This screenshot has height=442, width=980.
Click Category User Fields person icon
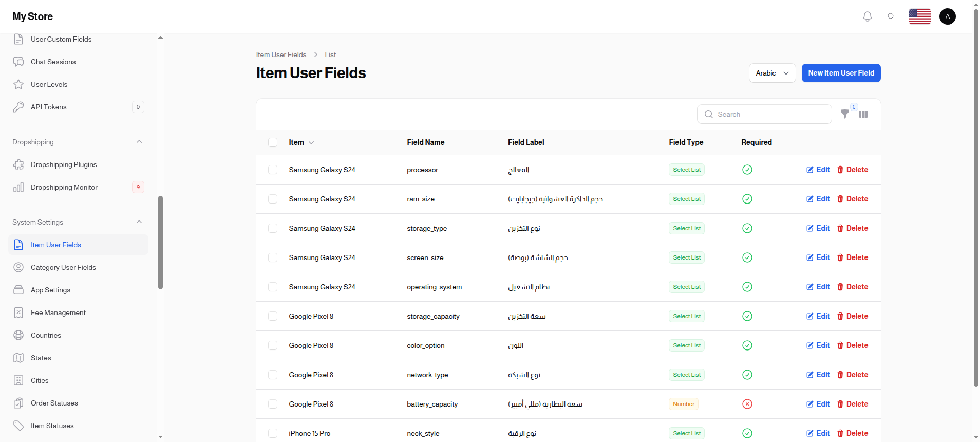(18, 267)
